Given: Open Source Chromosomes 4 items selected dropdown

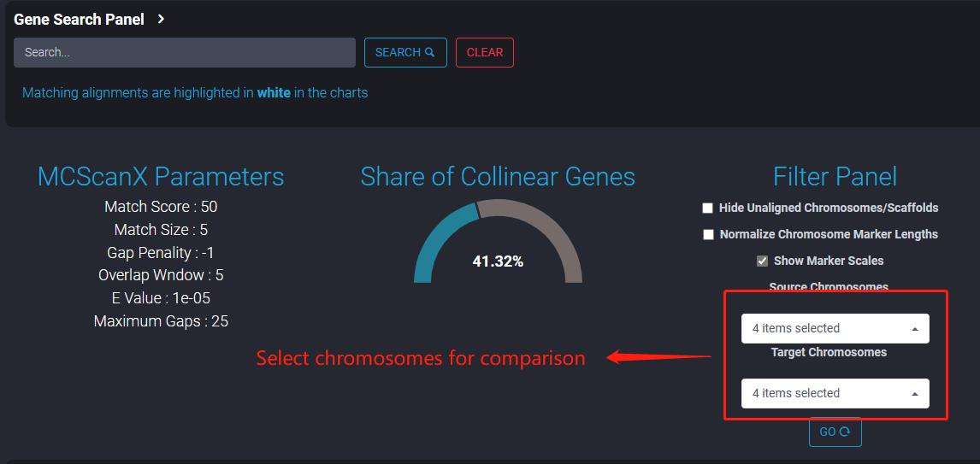Looking at the screenshot, I should [835, 328].
